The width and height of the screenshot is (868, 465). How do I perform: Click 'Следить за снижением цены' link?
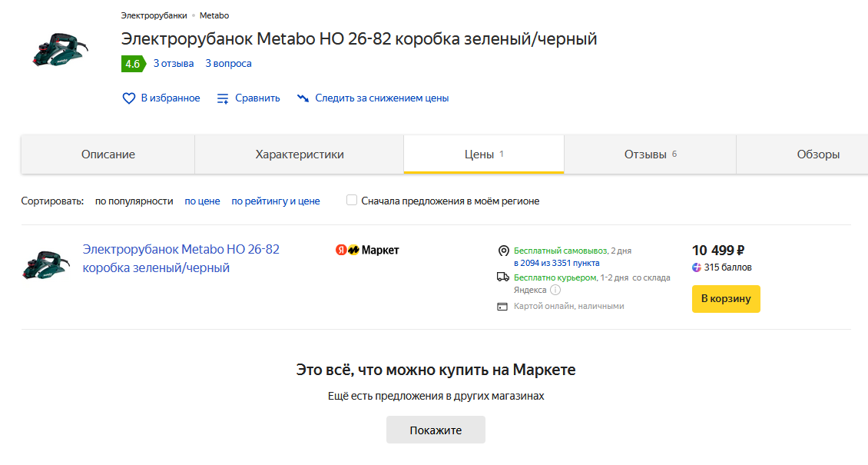click(382, 98)
